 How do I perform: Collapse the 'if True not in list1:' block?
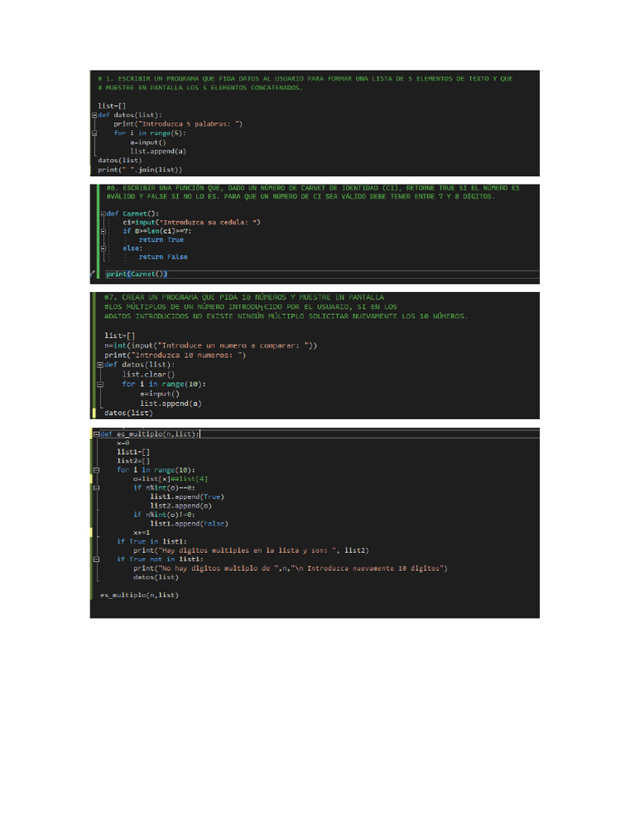pyautogui.click(x=97, y=559)
